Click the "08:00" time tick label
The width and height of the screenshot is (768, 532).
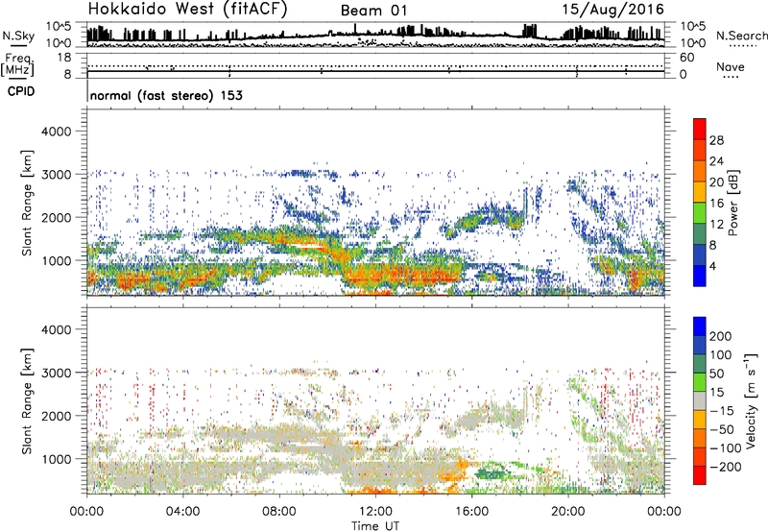tap(279, 512)
